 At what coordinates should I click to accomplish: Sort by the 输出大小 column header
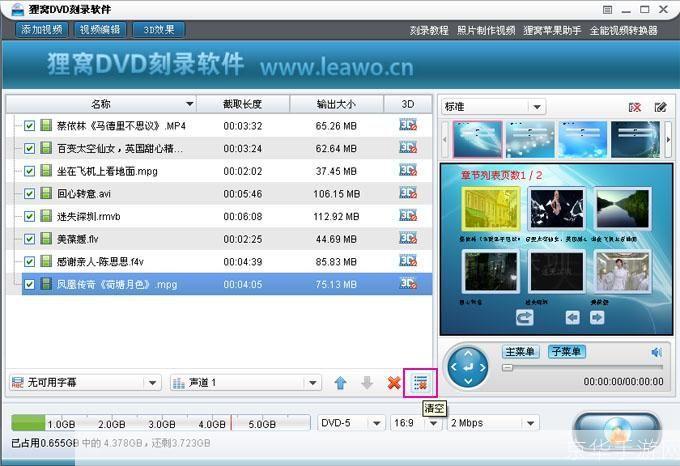[337, 104]
